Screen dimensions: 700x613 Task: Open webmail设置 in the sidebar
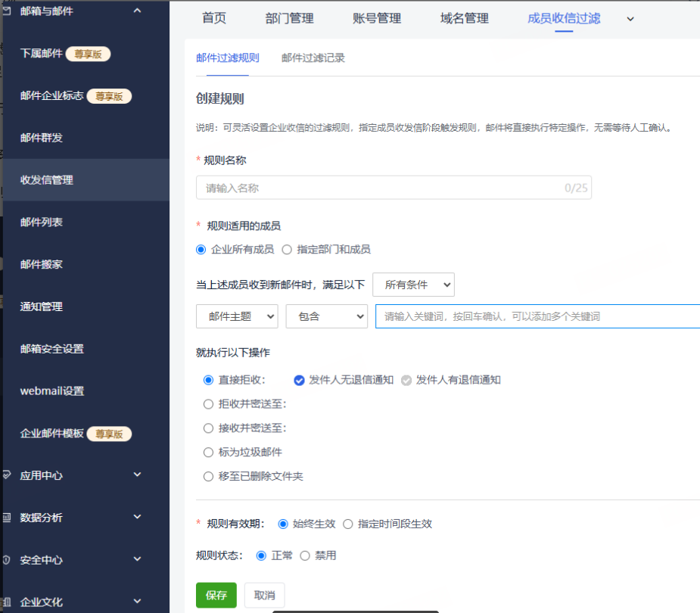click(51, 391)
